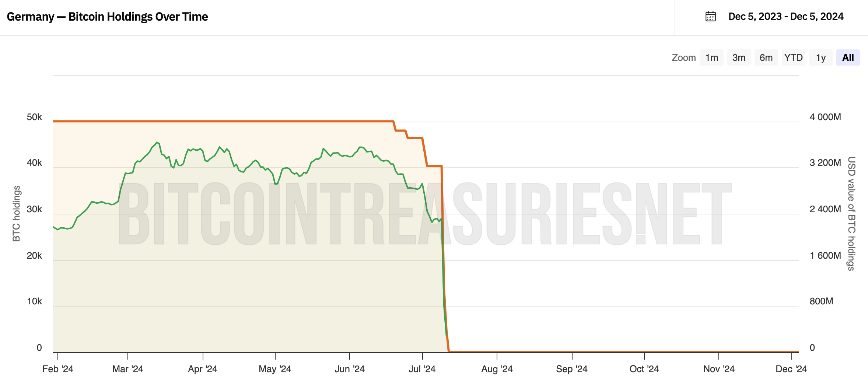Viewport: 868px width, 381px height.
Task: Click the BTC holdings left axis title
Action: [x=17, y=214]
